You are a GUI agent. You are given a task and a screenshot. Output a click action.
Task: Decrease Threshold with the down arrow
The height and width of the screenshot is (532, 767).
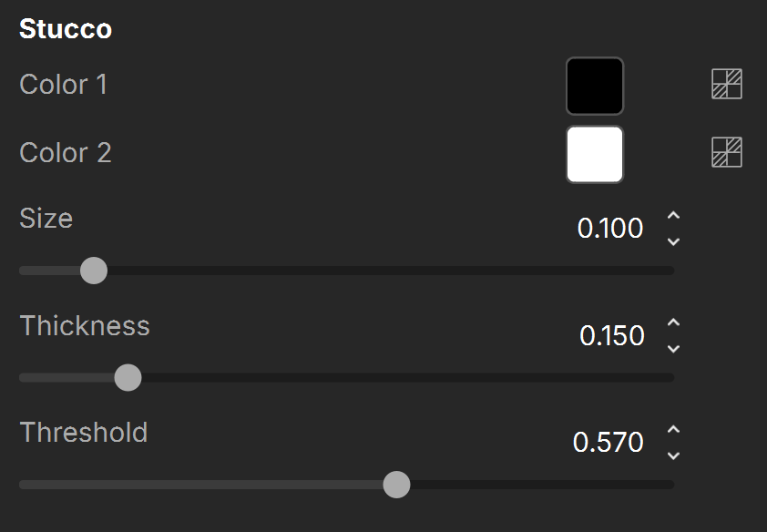point(673,455)
